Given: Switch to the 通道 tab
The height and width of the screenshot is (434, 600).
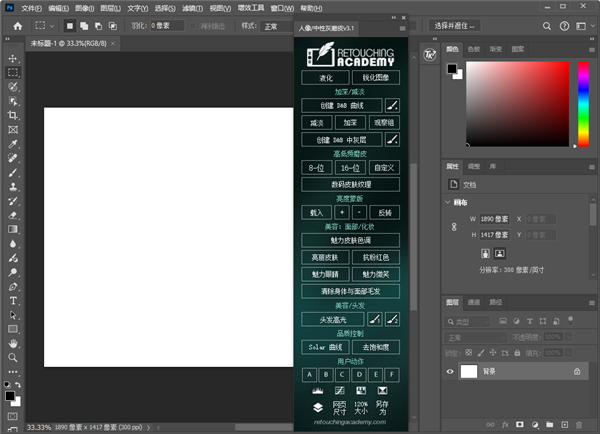Looking at the screenshot, I should pyautogui.click(x=473, y=301).
